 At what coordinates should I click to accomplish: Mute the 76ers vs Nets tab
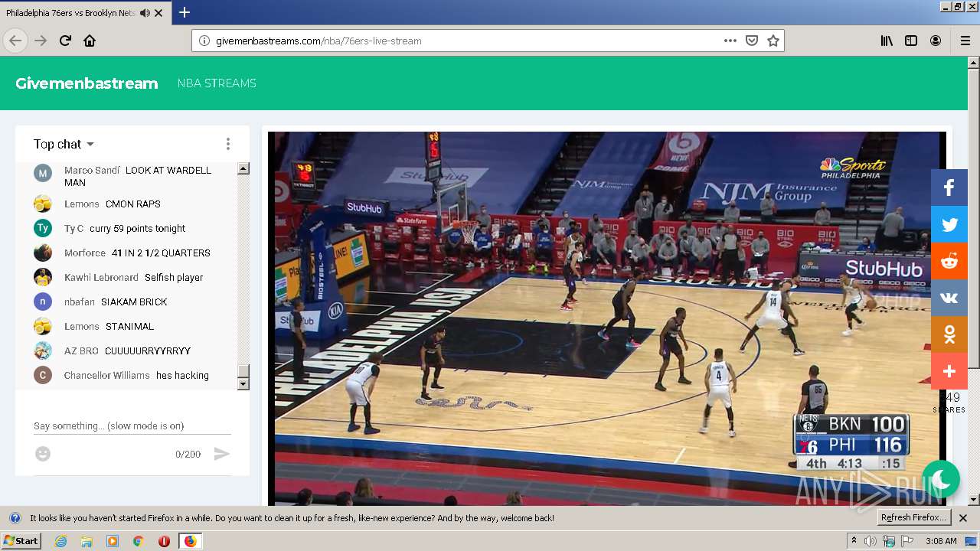click(x=145, y=13)
